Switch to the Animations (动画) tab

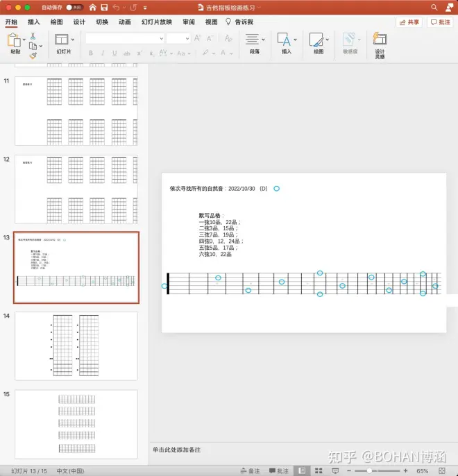coord(124,22)
